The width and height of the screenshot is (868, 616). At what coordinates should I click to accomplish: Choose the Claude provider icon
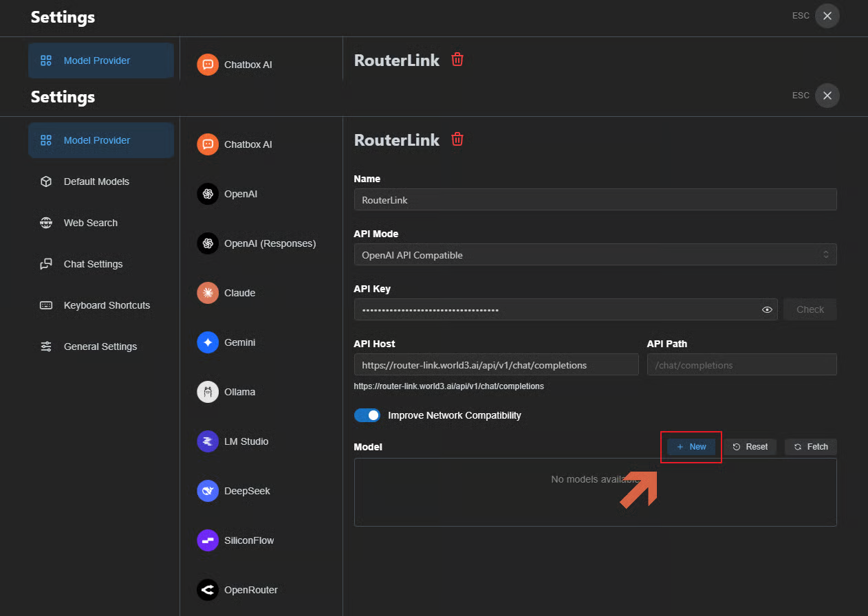tap(208, 293)
